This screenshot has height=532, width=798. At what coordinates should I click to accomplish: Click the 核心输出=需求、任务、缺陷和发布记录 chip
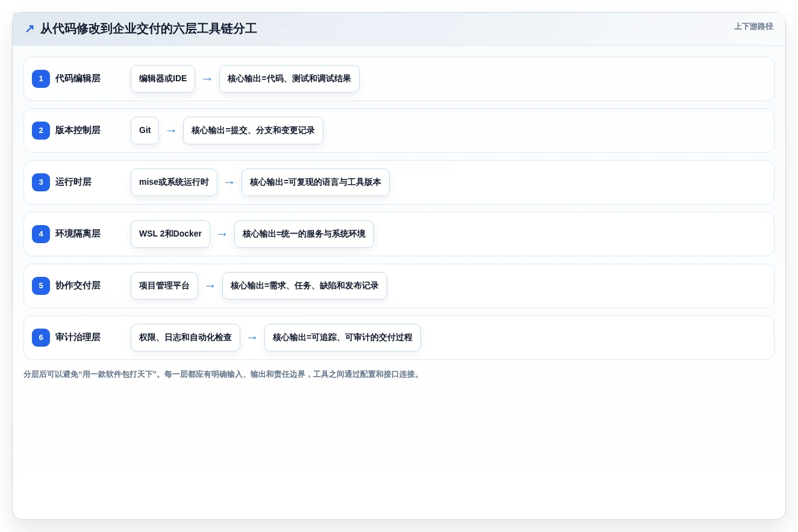coord(305,286)
